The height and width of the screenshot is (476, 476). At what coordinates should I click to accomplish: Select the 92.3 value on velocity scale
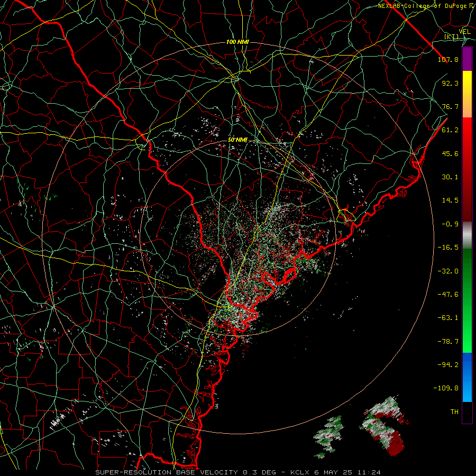coord(450,83)
